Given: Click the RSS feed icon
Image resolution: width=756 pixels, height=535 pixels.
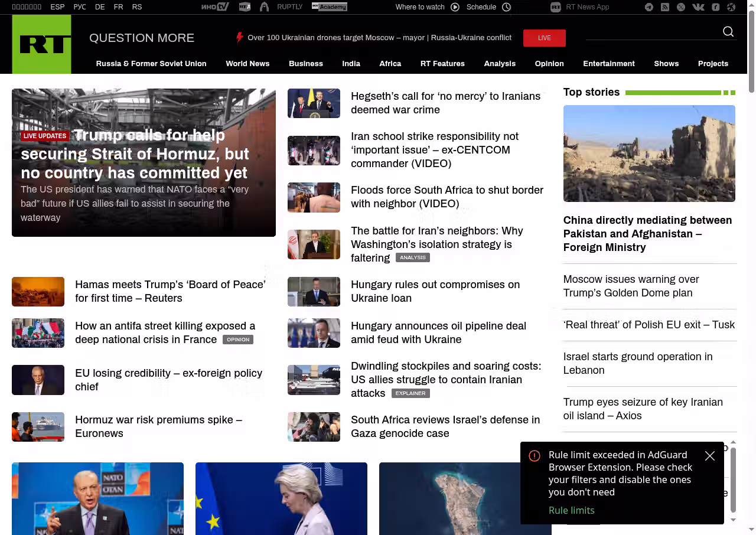Looking at the screenshot, I should pyautogui.click(x=665, y=7).
